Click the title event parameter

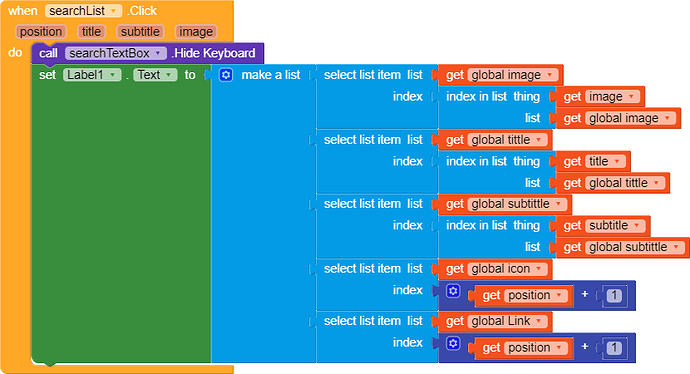pos(91,32)
